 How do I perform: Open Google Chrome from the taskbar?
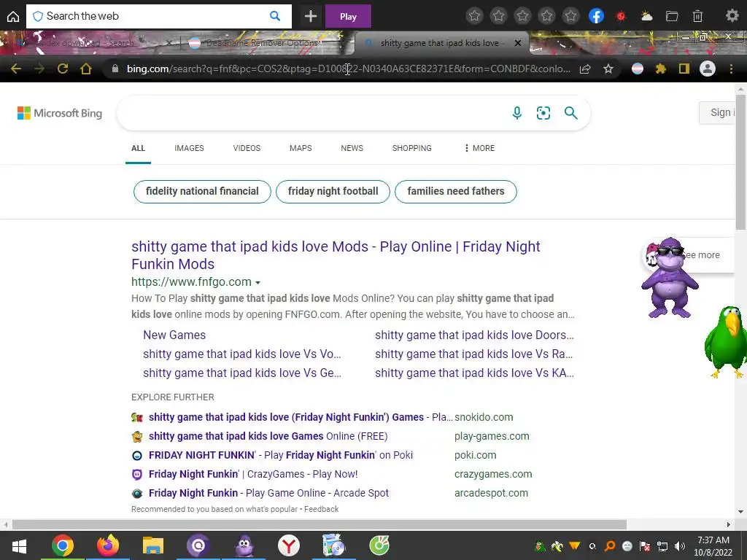pyautogui.click(x=63, y=545)
